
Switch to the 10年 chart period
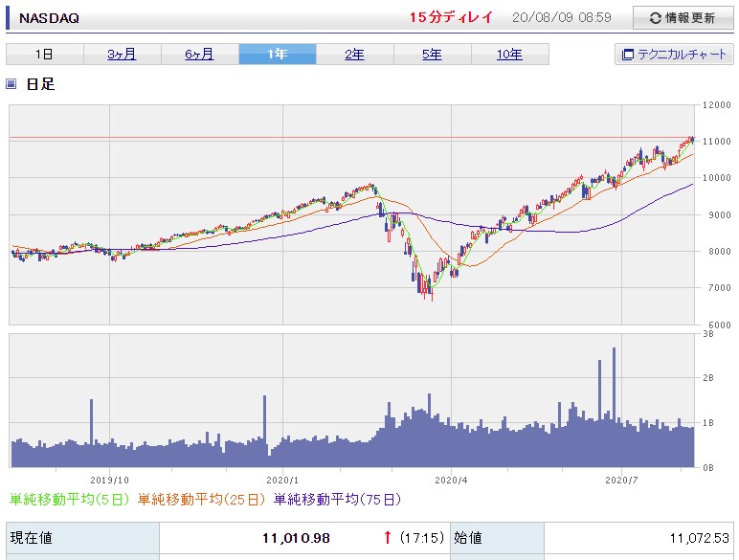[x=510, y=55]
